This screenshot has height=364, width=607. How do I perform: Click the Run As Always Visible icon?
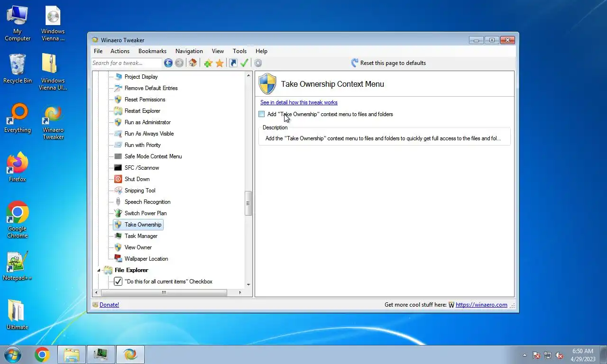click(118, 134)
